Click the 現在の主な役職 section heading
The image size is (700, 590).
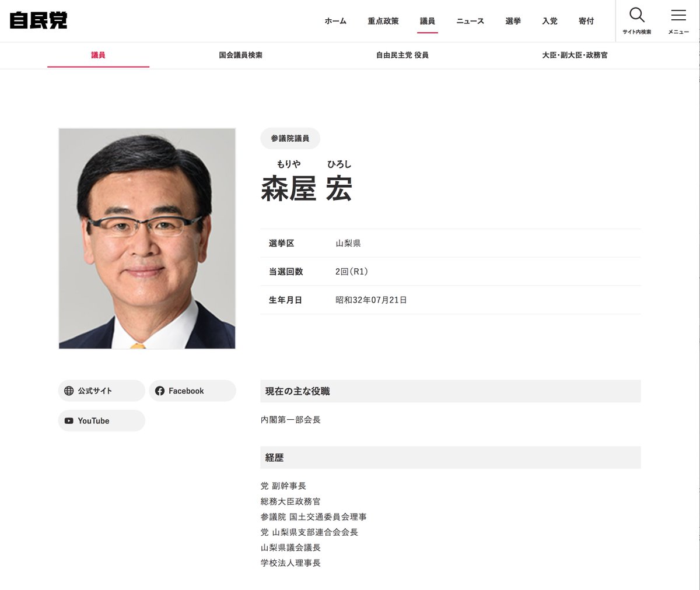[450, 391]
